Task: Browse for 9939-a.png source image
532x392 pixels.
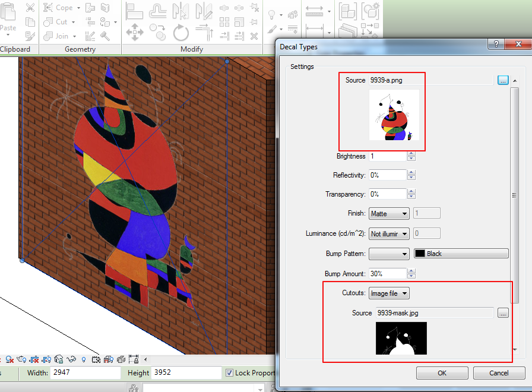Action: click(503, 80)
